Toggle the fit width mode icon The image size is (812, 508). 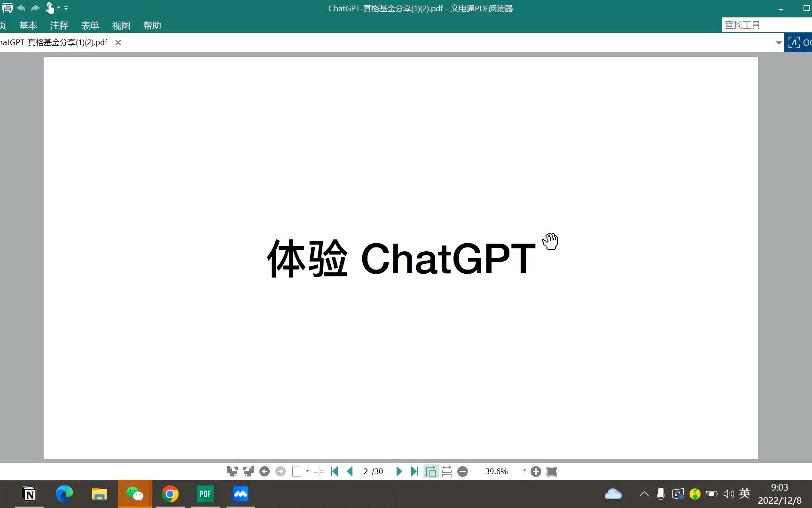447,471
